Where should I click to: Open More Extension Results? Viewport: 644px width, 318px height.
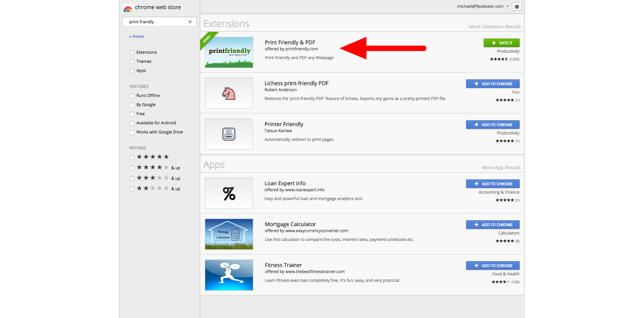[495, 27]
